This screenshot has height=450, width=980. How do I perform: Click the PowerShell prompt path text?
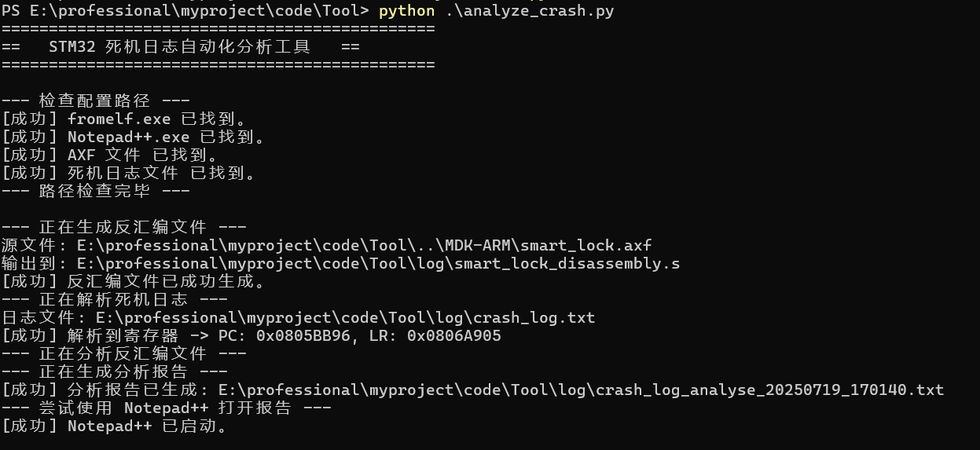pos(185,11)
